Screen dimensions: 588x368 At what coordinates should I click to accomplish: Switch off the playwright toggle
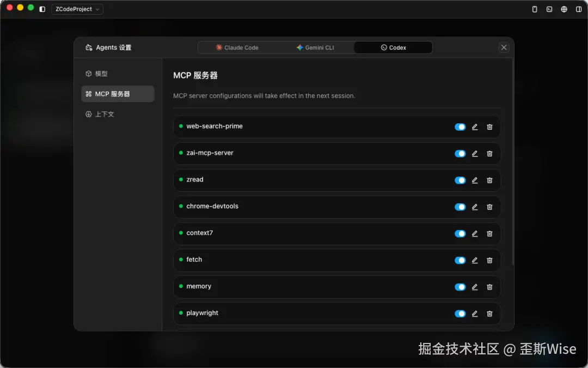pyautogui.click(x=460, y=313)
